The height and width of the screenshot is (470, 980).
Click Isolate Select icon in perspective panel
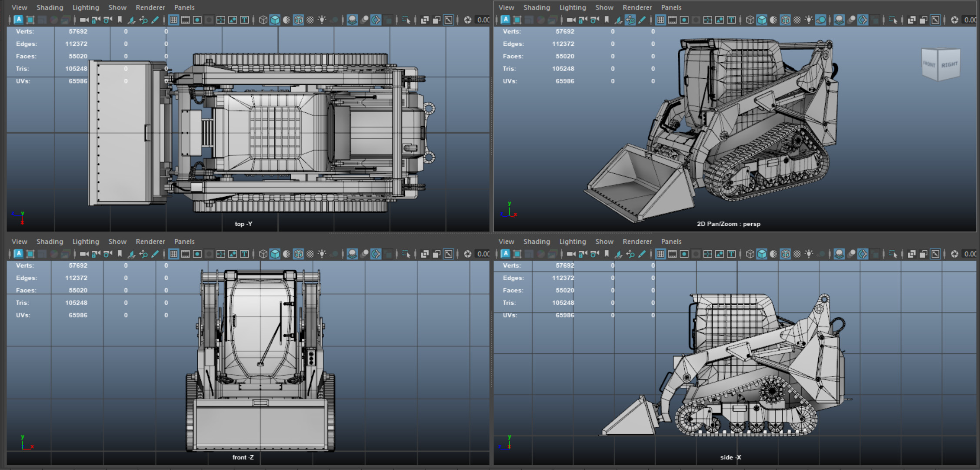893,20
